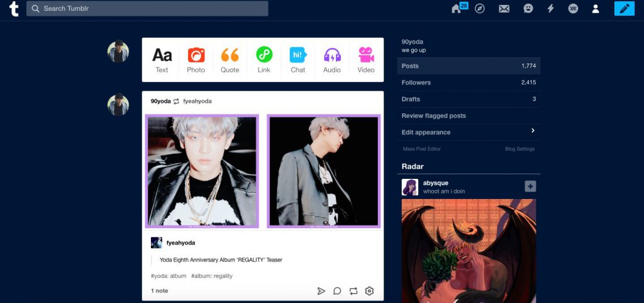
Task: Open Edit appearance
Action: click(x=469, y=132)
